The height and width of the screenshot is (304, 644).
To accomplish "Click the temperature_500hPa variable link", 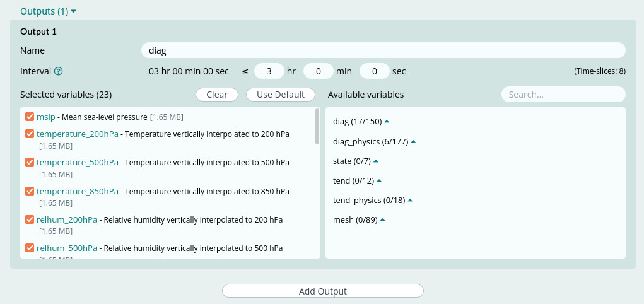I will point(77,162).
